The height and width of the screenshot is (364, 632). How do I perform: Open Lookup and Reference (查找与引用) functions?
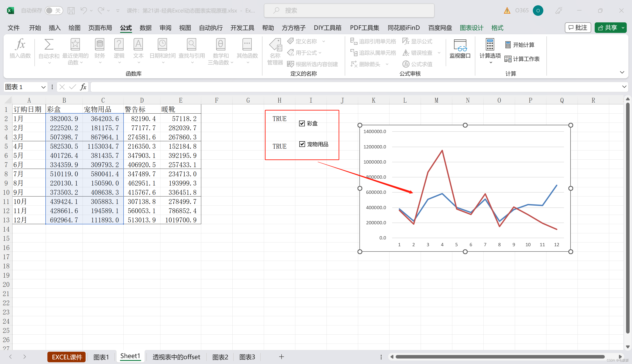(192, 51)
